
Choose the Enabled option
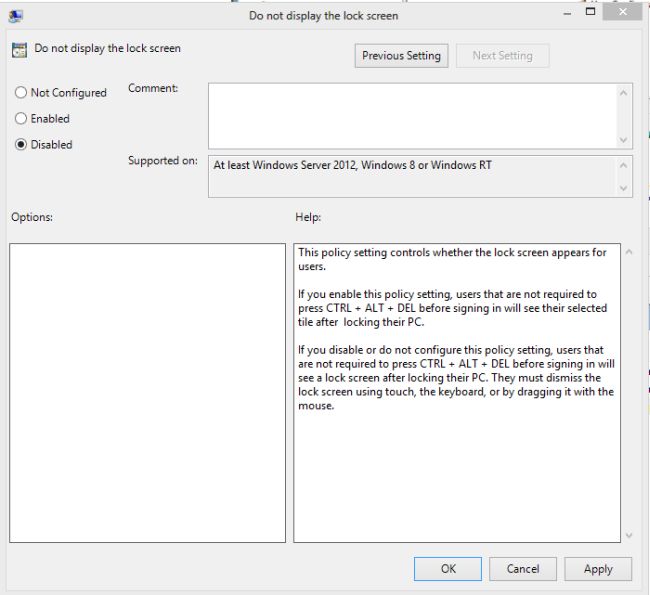point(21,119)
